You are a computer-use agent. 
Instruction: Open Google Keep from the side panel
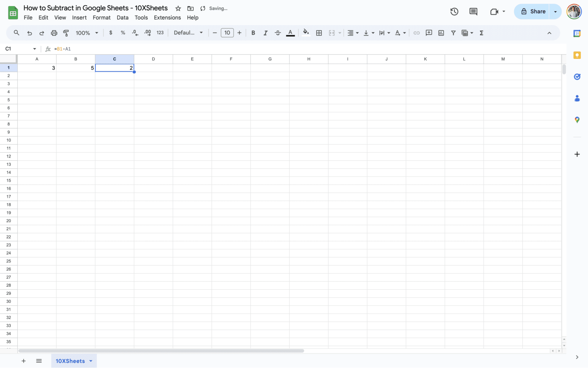(x=577, y=55)
